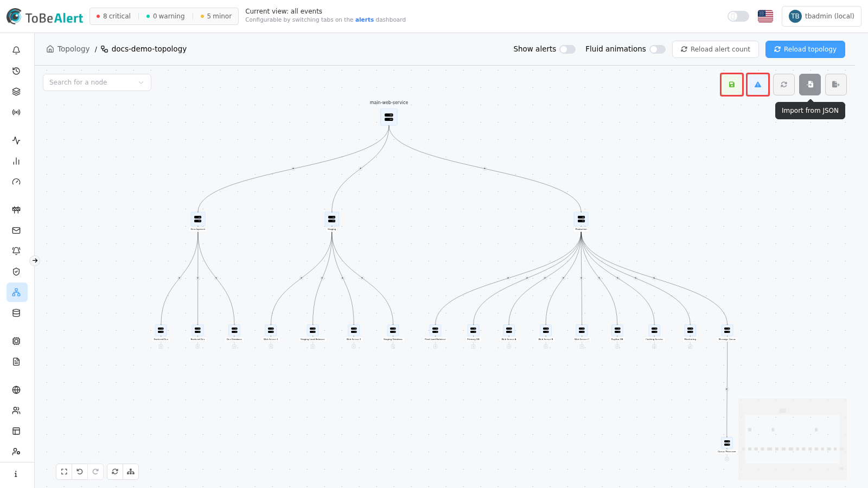Open the document file sidebar icon
Screen dimensions: 868x488
click(x=16, y=362)
